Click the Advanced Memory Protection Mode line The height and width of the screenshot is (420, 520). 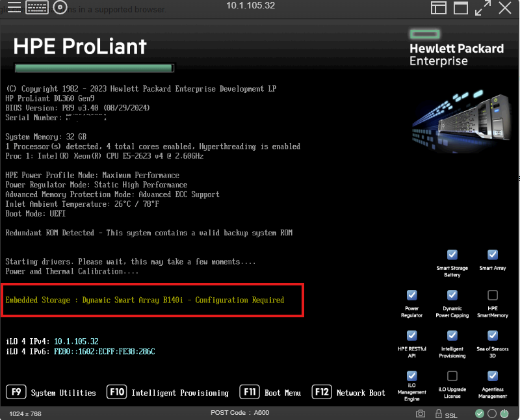(x=112, y=194)
